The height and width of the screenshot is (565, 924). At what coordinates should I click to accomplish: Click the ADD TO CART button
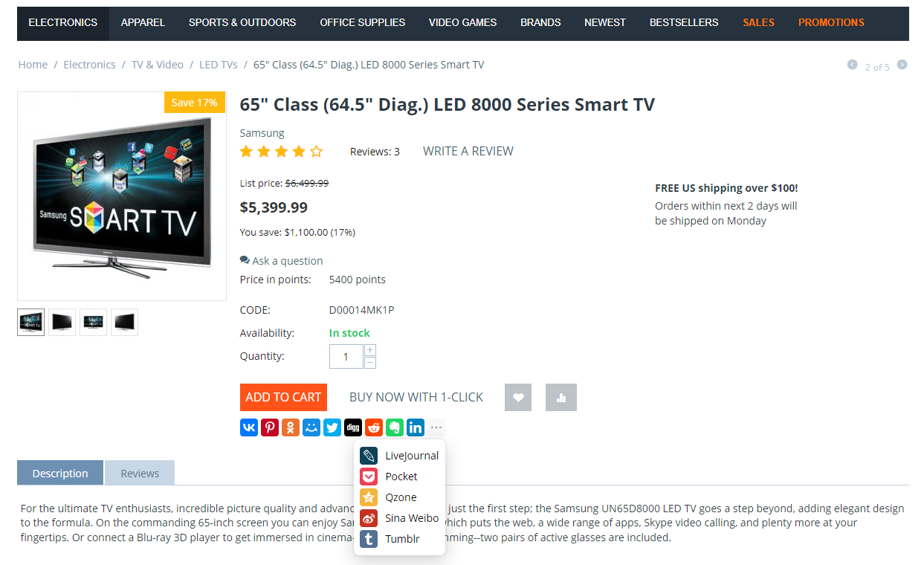click(283, 397)
